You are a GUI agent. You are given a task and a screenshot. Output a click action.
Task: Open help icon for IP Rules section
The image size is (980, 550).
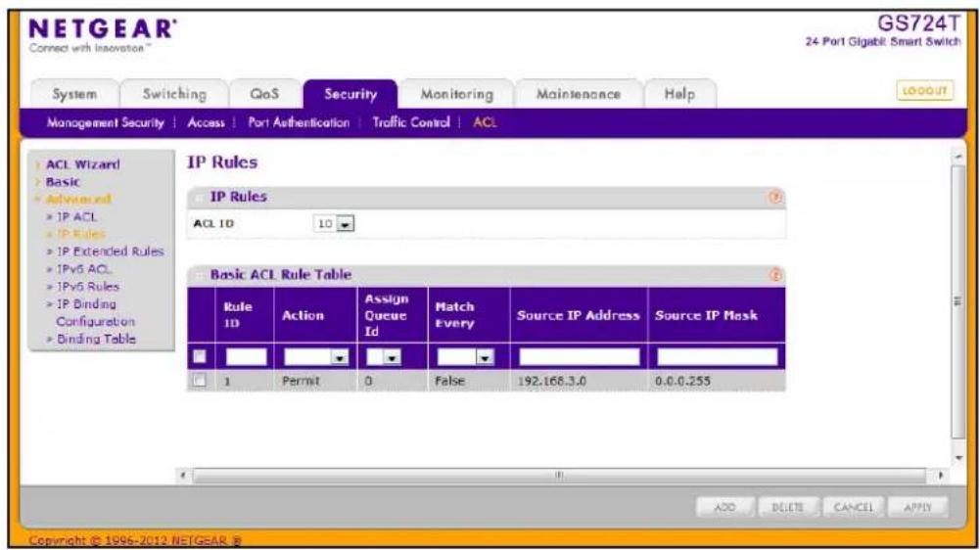coord(775,198)
